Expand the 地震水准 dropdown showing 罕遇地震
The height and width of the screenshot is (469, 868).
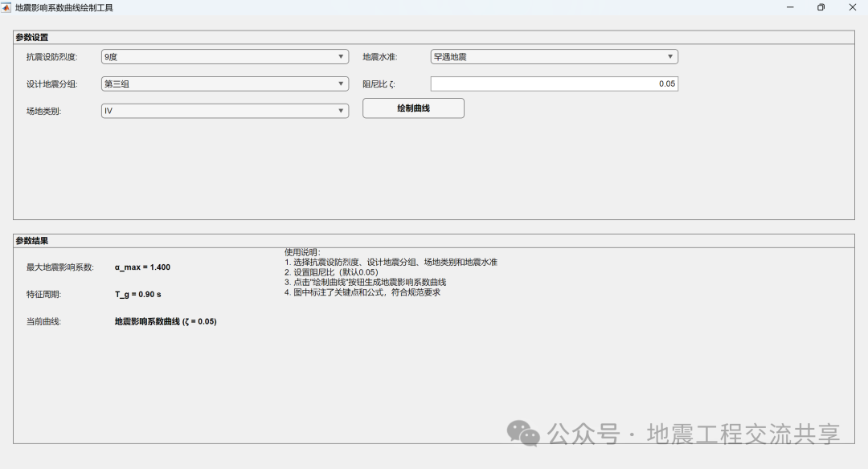coord(554,56)
